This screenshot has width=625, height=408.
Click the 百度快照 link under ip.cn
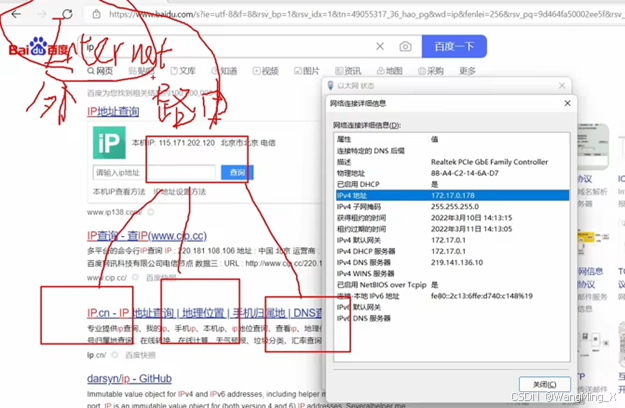(140, 355)
